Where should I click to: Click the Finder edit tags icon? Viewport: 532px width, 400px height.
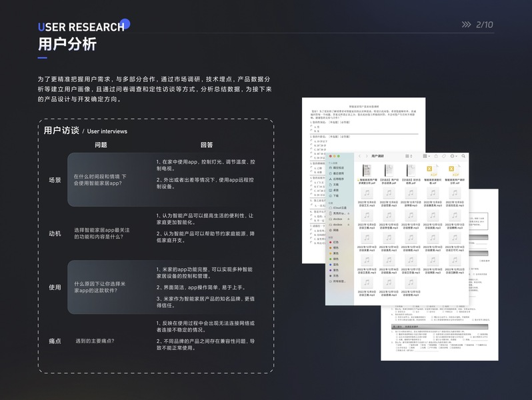click(444, 156)
